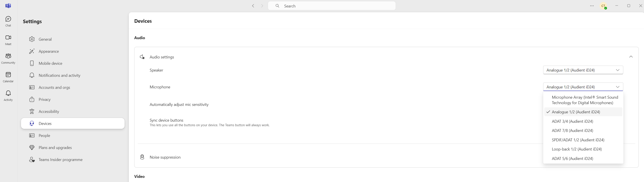
Task: Switch to Appearance settings
Action: 73,51
